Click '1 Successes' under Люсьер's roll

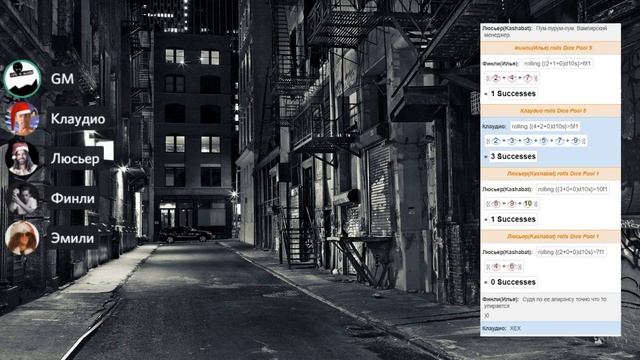pyautogui.click(x=513, y=219)
